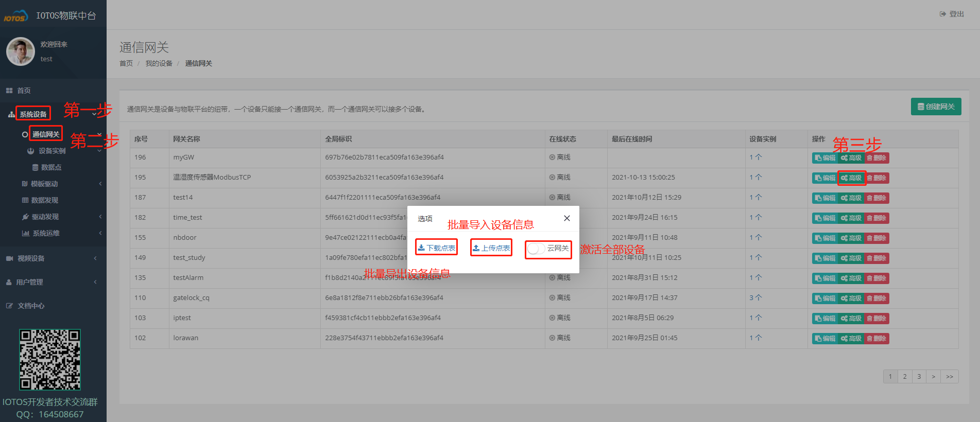This screenshot has height=422, width=980.
Task: Click 我的设备 breadcrumb link
Action: [x=159, y=63]
